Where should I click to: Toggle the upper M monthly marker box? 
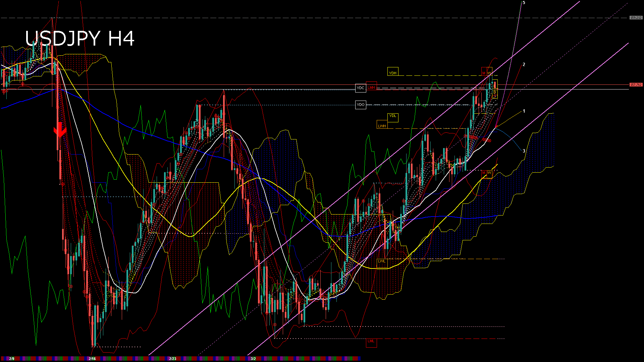coord(483,72)
